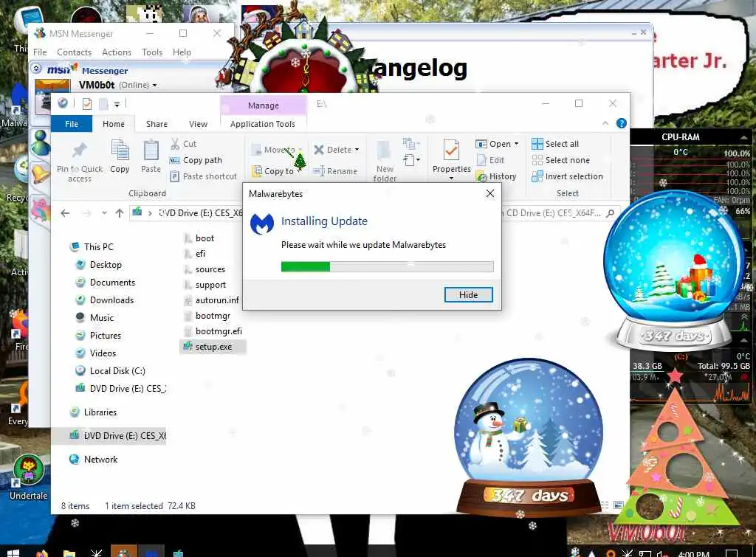This screenshot has height=557, width=756.
Task: Select the boot folder
Action: coord(199,238)
